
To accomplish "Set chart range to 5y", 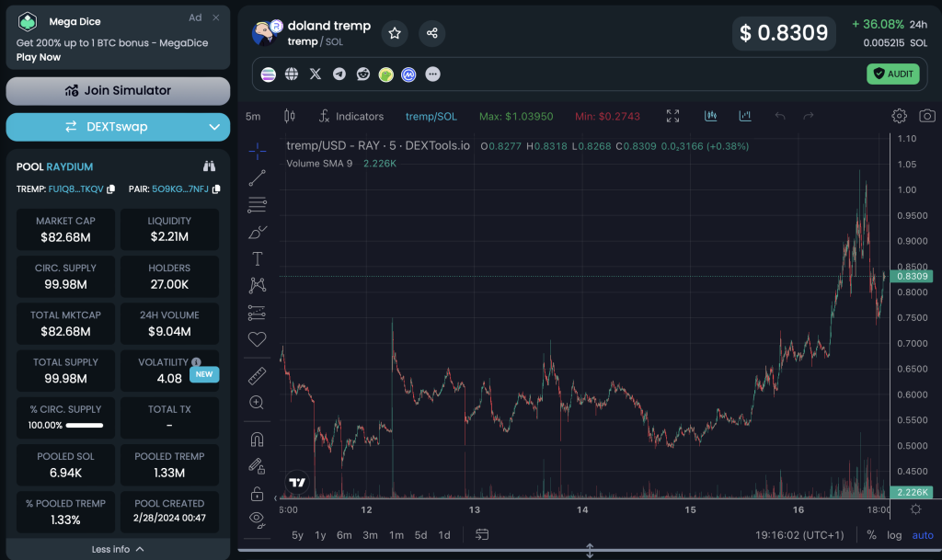I will (x=297, y=535).
